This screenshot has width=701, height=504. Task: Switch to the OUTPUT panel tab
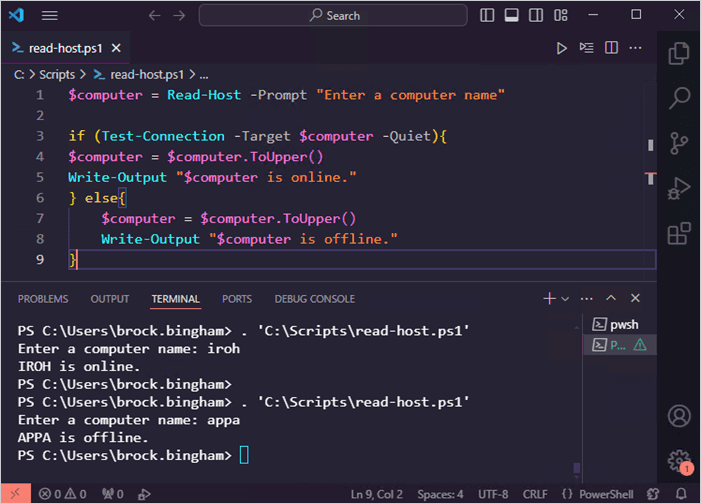coord(110,299)
